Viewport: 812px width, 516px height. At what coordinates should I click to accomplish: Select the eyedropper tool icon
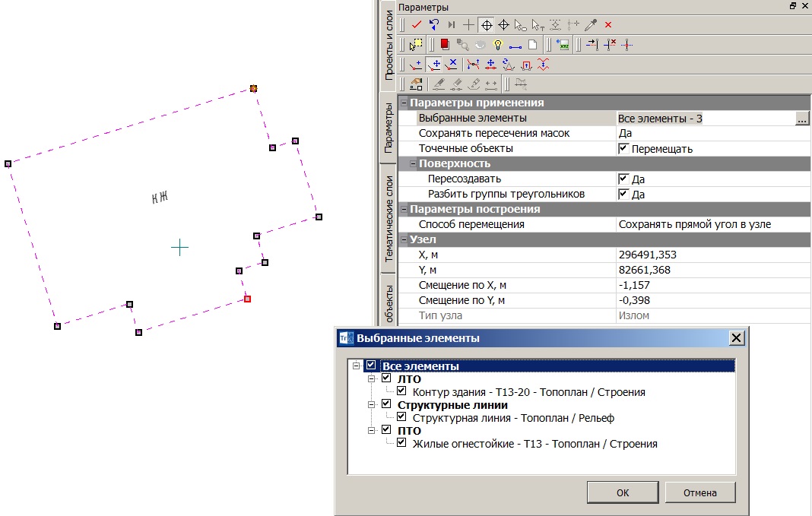tap(591, 25)
